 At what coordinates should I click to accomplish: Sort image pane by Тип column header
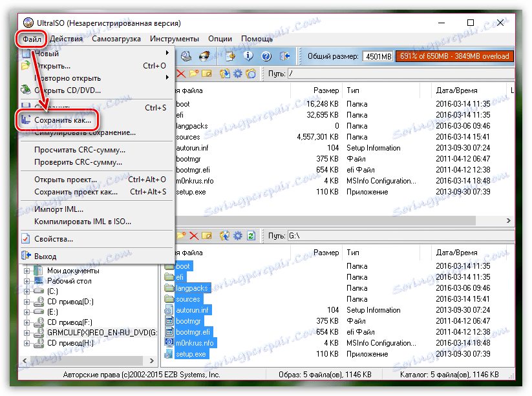coord(381,90)
